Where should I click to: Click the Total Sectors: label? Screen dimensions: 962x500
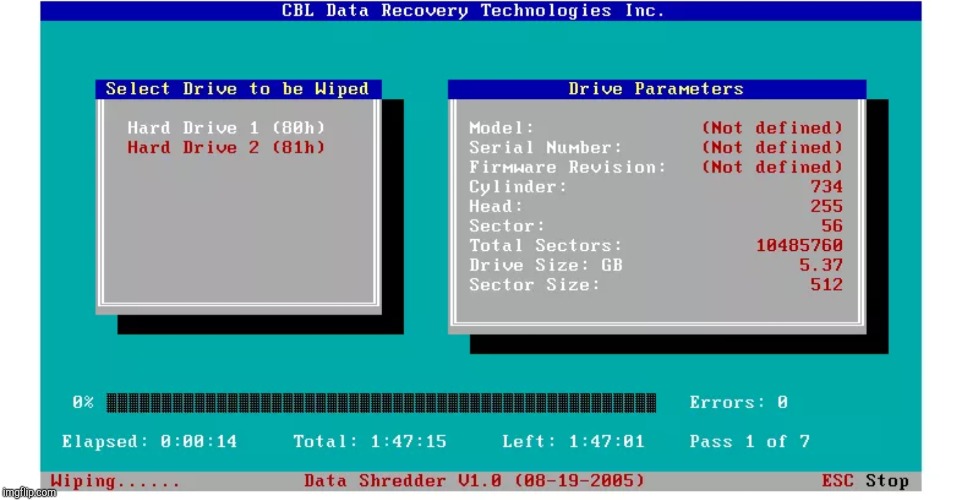point(545,245)
